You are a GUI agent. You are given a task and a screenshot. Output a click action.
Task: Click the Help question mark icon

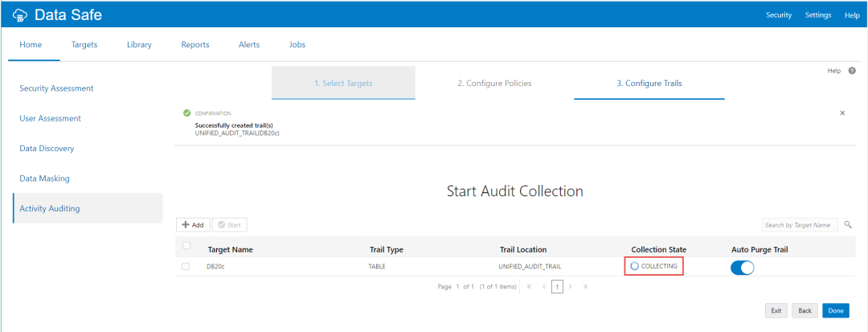tap(852, 71)
